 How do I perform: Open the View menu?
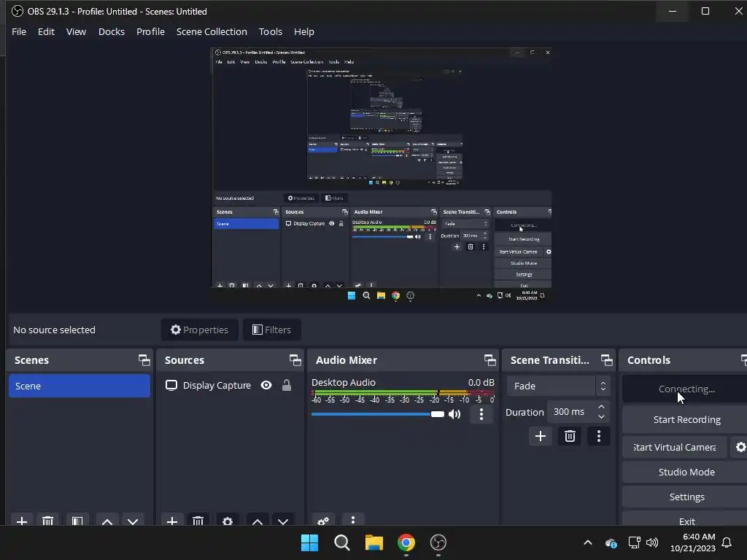[x=76, y=31]
